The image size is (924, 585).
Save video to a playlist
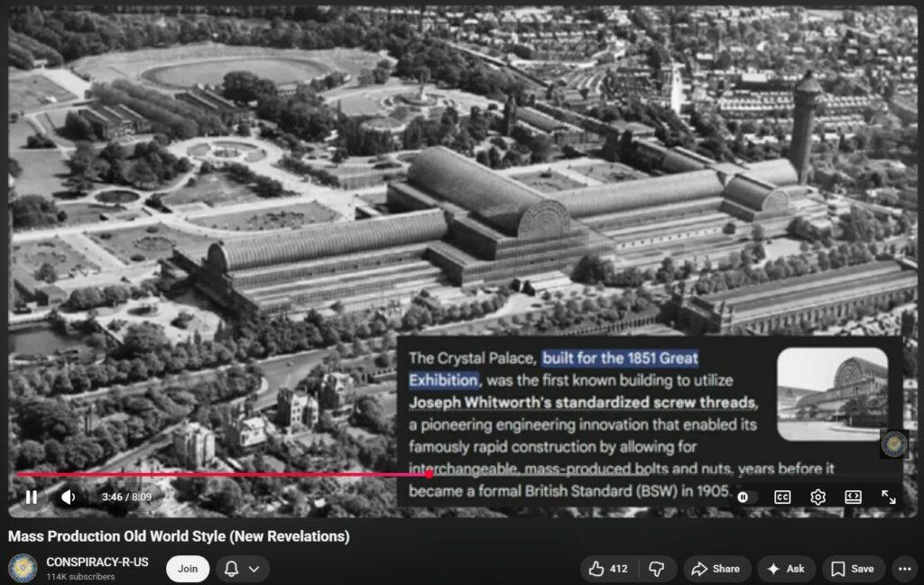tap(853, 569)
